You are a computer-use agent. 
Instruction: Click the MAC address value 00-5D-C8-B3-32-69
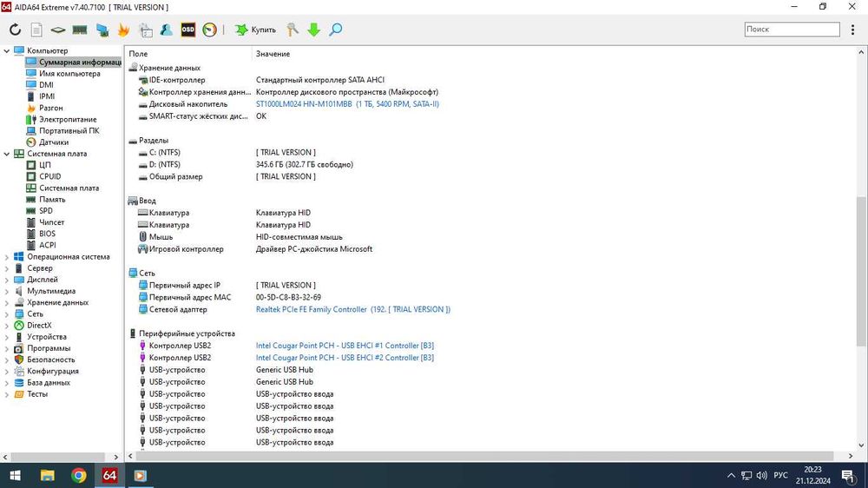point(288,298)
